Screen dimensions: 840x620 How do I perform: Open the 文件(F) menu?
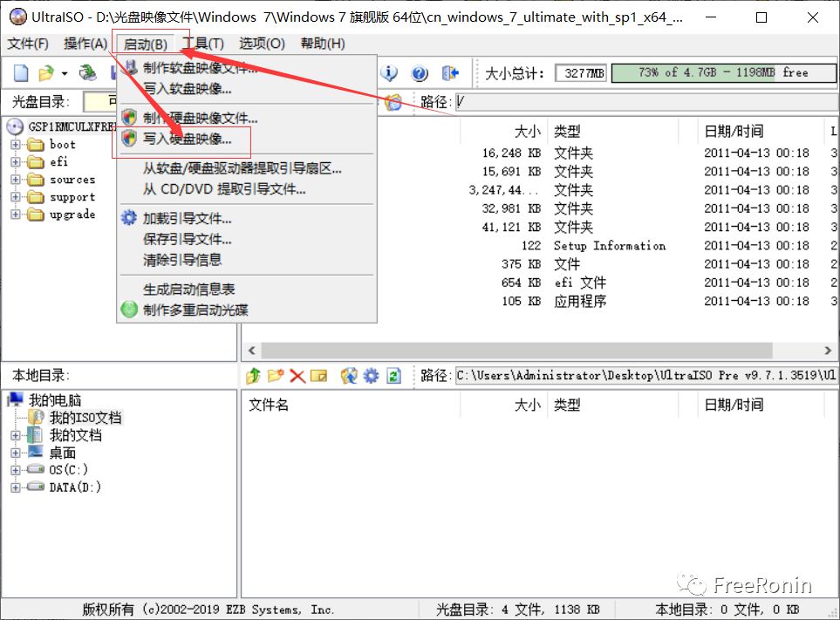pyautogui.click(x=27, y=44)
